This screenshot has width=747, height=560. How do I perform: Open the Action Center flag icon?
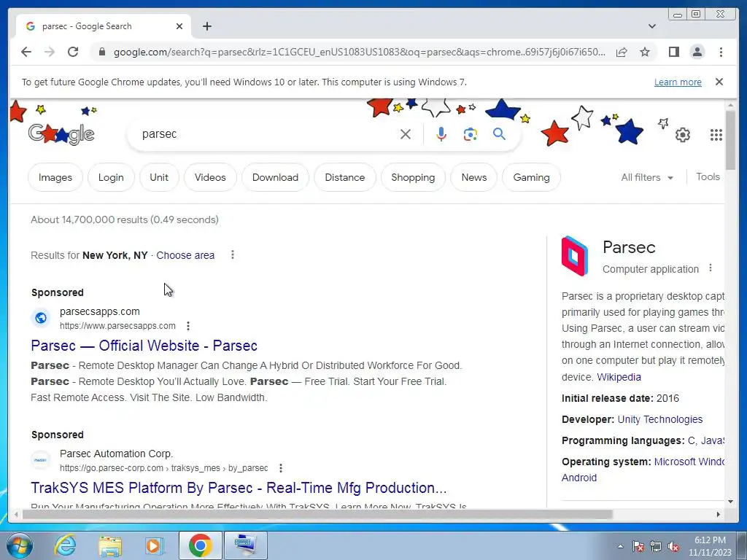coord(638,547)
